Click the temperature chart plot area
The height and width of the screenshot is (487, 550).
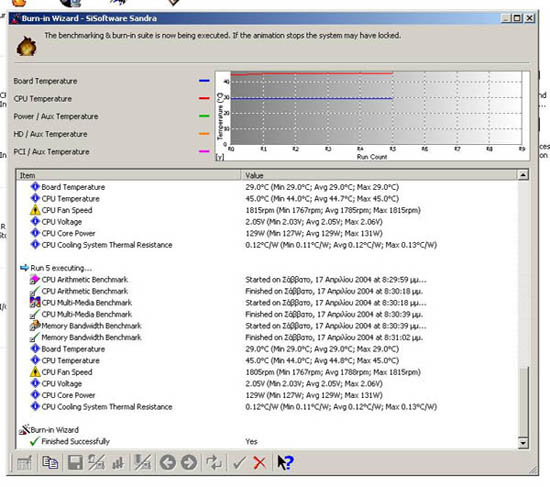click(376, 108)
